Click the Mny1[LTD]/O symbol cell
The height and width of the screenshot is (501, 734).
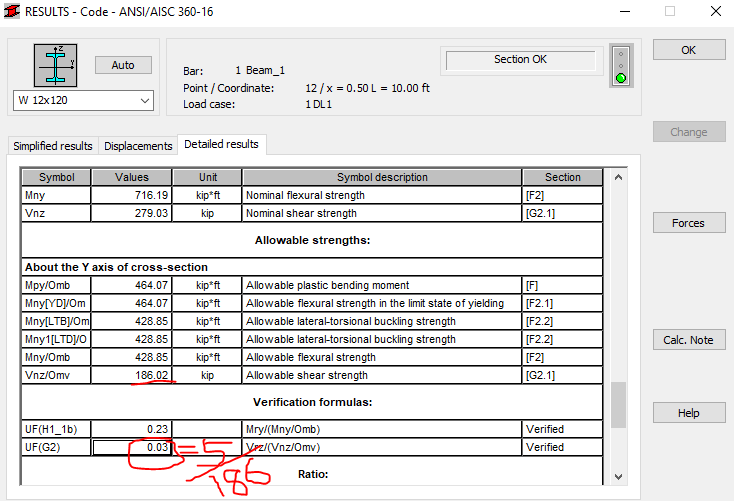(56, 339)
